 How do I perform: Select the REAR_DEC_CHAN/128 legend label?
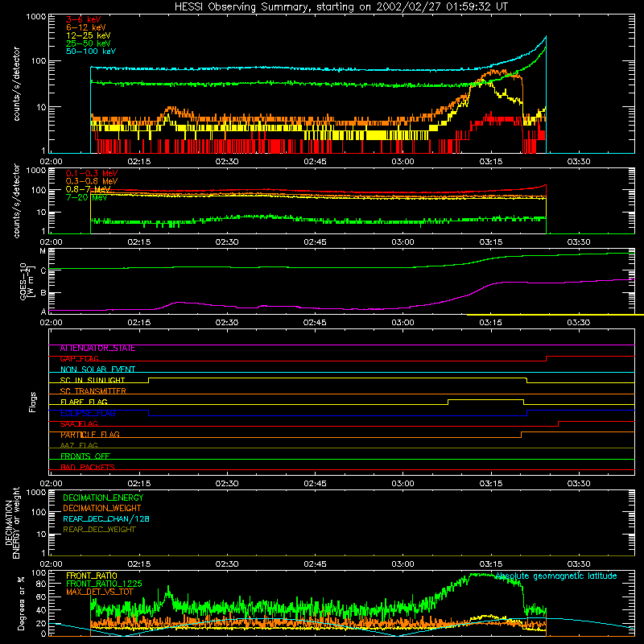coord(106,518)
